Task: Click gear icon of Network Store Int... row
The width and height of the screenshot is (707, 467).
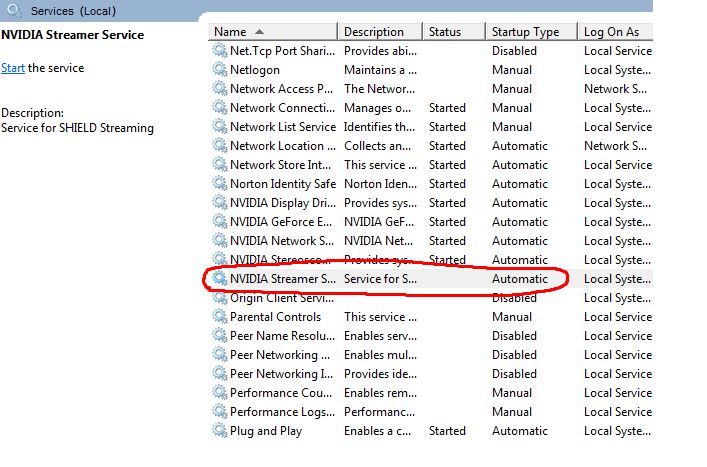Action: (220, 165)
